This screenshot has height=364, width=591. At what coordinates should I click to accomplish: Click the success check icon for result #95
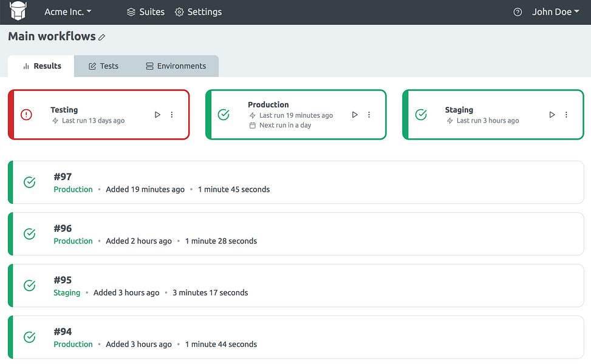29,285
